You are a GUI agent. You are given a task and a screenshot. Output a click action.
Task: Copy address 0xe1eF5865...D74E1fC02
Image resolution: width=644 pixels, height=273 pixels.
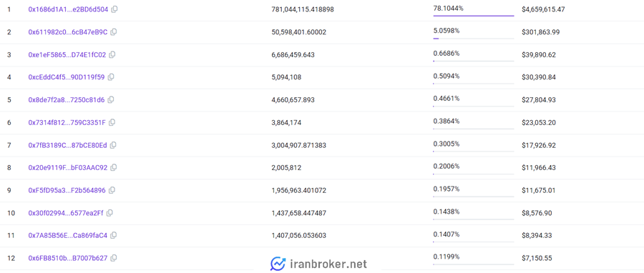[112, 54]
